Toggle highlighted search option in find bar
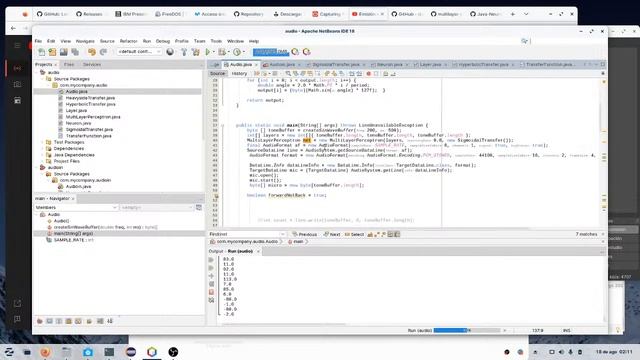This screenshot has width=640, height=360. click(390, 234)
